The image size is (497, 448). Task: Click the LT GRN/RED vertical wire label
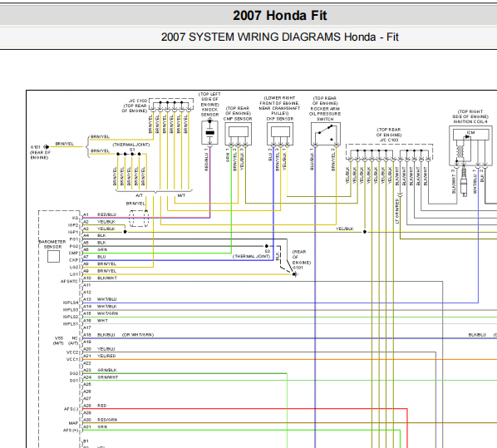(x=397, y=211)
